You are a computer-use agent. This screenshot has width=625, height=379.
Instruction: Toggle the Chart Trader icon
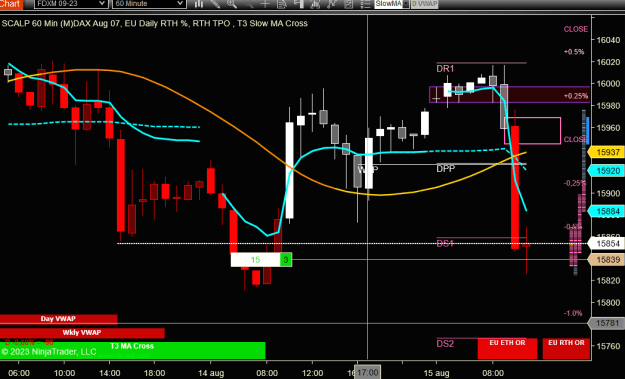[298, 4]
